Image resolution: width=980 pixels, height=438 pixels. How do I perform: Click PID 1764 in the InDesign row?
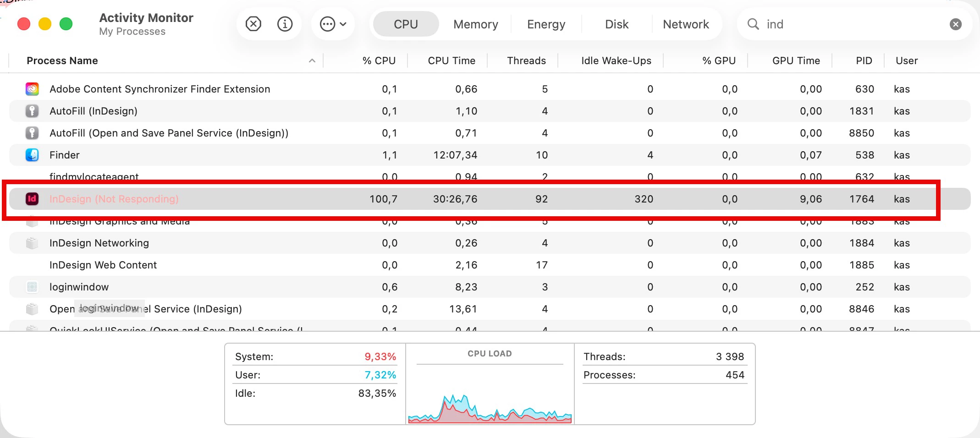[x=862, y=199]
